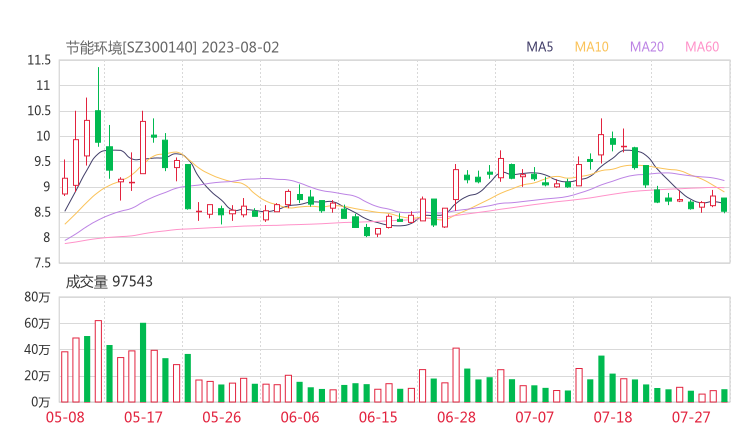
Task: Click the 05-17 date axis label
Action: [x=143, y=417]
